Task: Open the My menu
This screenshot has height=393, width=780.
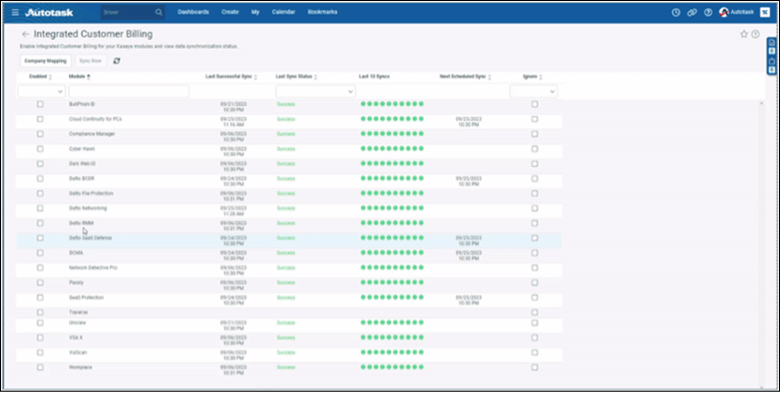Action: tap(255, 12)
